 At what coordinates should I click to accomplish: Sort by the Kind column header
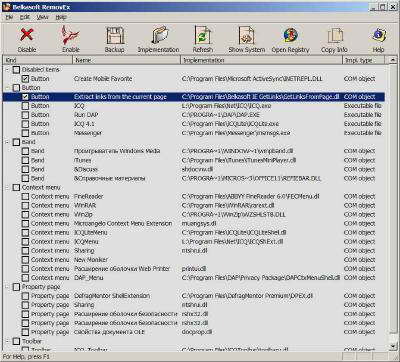pyautogui.click(x=37, y=60)
